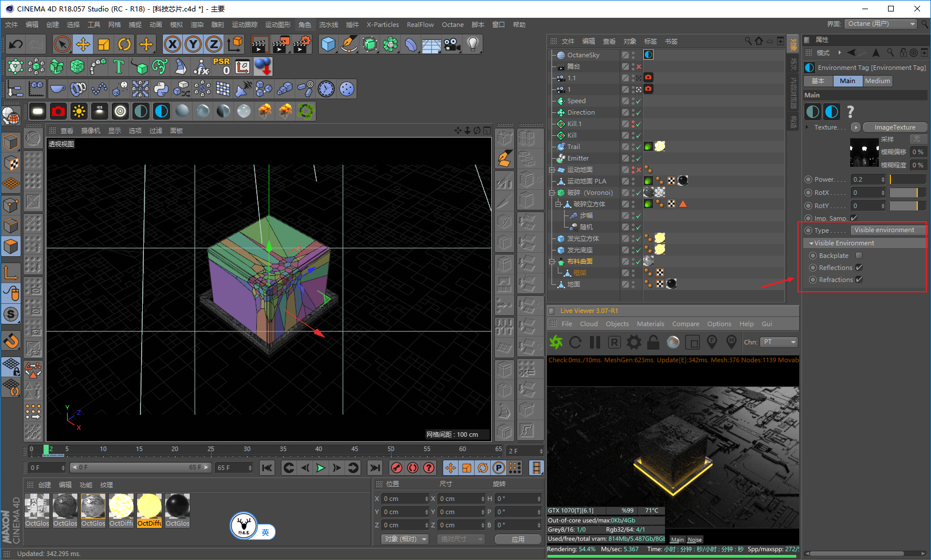Click the Undo arrow icon

tap(15, 44)
